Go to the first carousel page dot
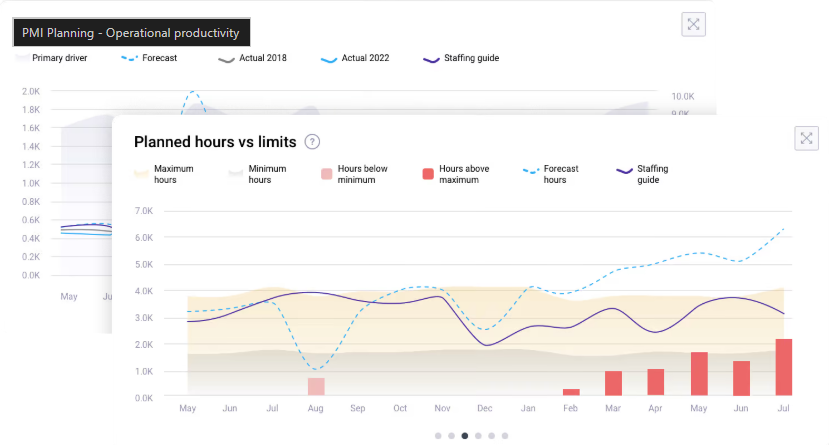The width and height of the screenshot is (829, 445). (x=438, y=436)
